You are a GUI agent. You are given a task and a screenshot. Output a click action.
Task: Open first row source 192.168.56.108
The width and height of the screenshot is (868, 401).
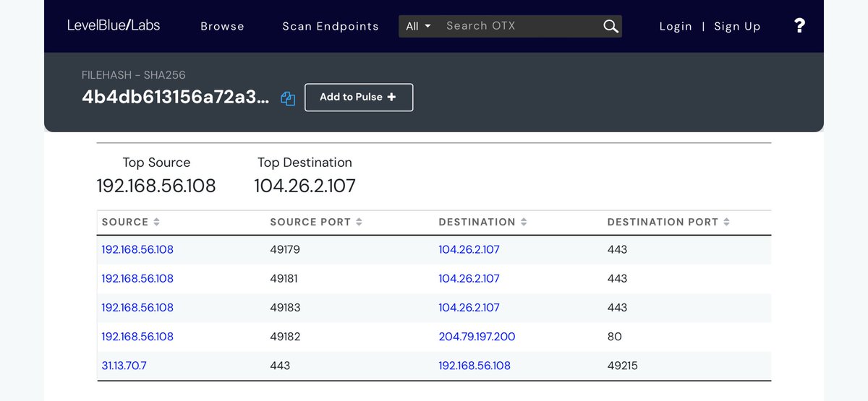(137, 250)
